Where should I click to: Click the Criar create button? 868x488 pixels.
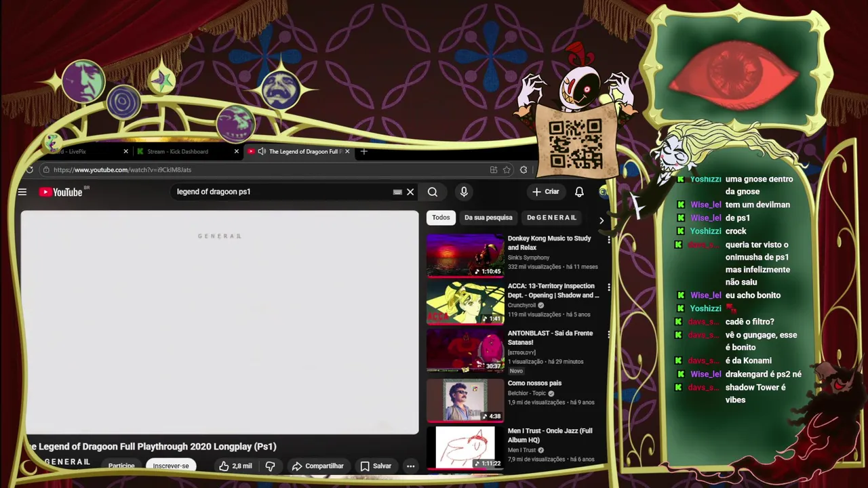coord(546,192)
